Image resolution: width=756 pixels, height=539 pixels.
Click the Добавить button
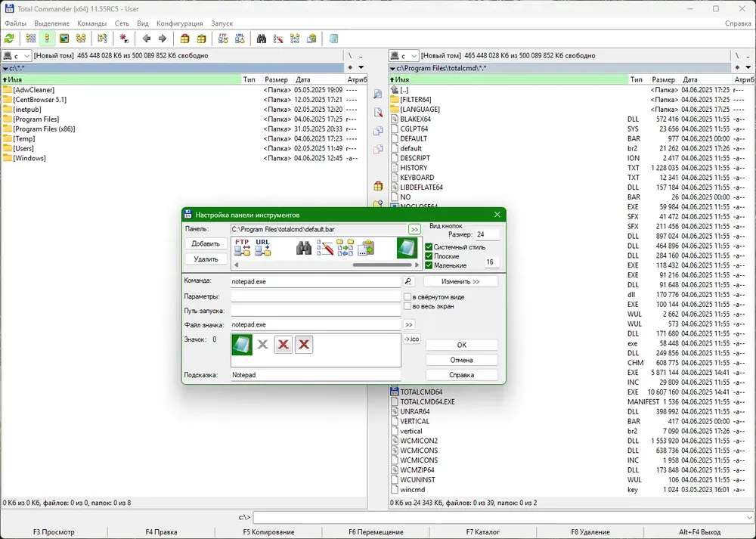click(x=206, y=244)
